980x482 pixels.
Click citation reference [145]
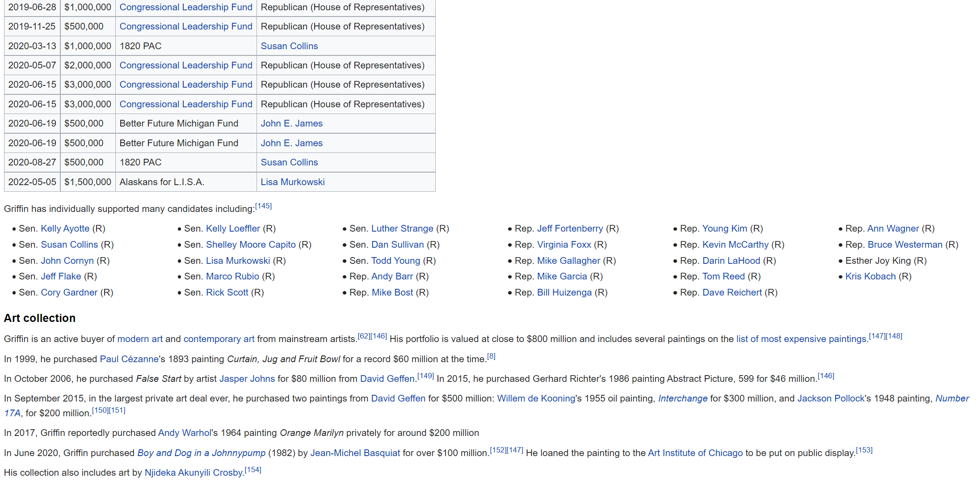263,206
